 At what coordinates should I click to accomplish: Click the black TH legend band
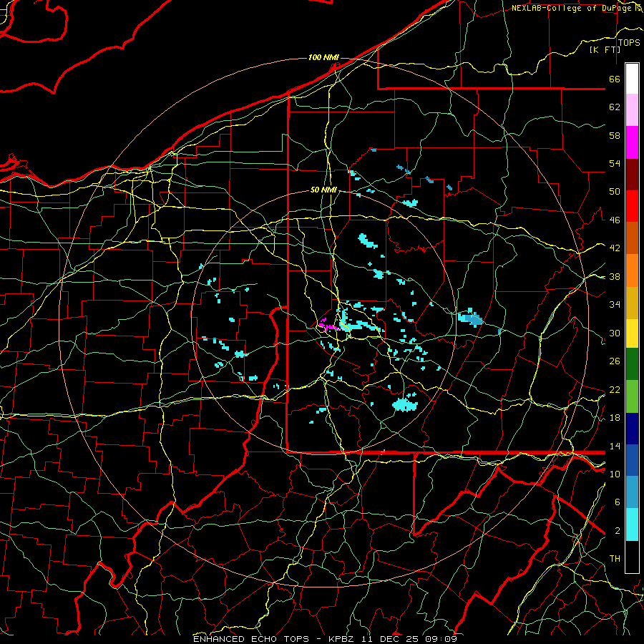coord(632,557)
